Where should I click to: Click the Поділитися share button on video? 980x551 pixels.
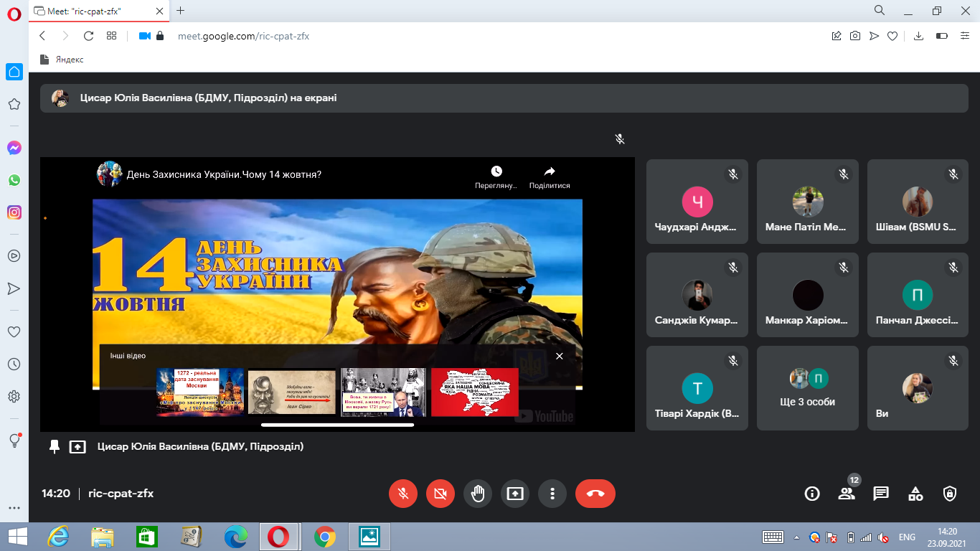[x=550, y=177]
